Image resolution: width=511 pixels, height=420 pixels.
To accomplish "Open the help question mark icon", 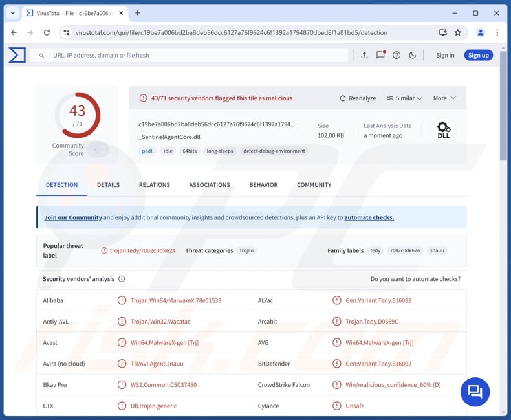I will pos(397,55).
